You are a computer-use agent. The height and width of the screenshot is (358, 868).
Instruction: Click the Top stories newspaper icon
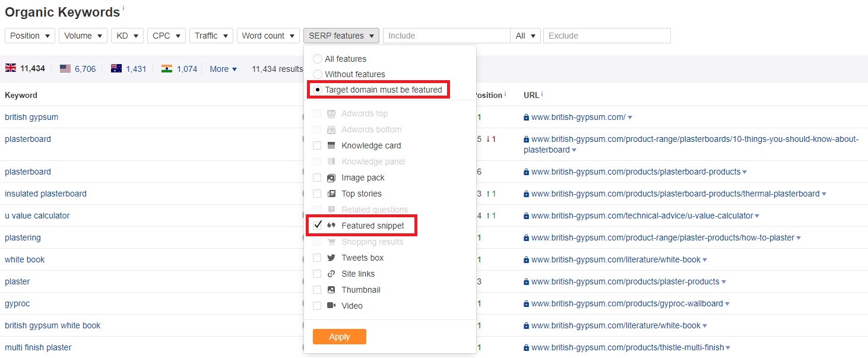pyautogui.click(x=331, y=194)
